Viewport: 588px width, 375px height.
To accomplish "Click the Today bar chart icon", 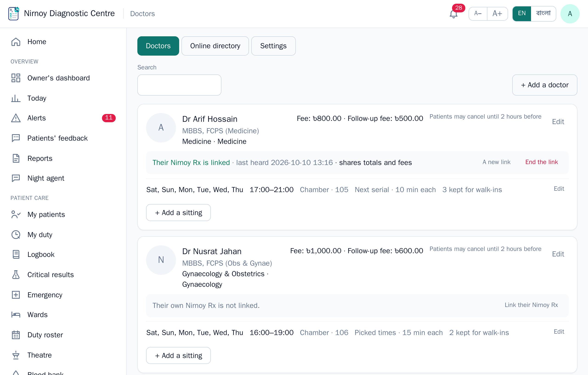I will [16, 98].
